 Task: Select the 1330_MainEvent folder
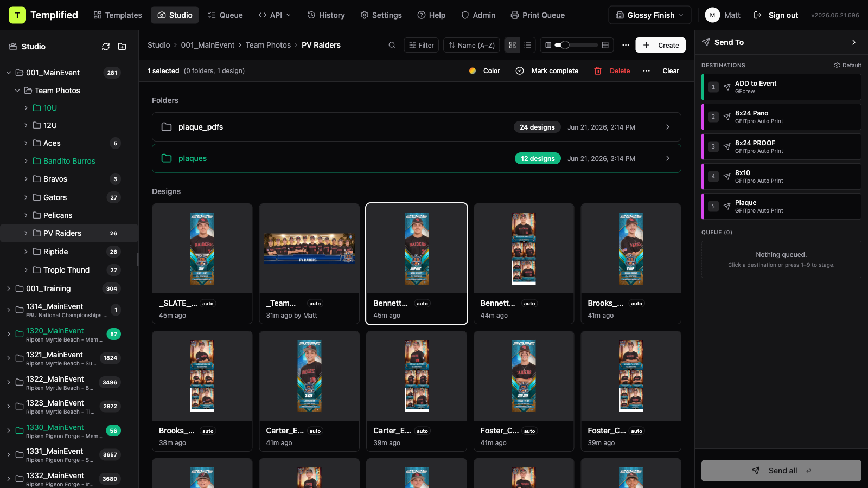click(69, 431)
